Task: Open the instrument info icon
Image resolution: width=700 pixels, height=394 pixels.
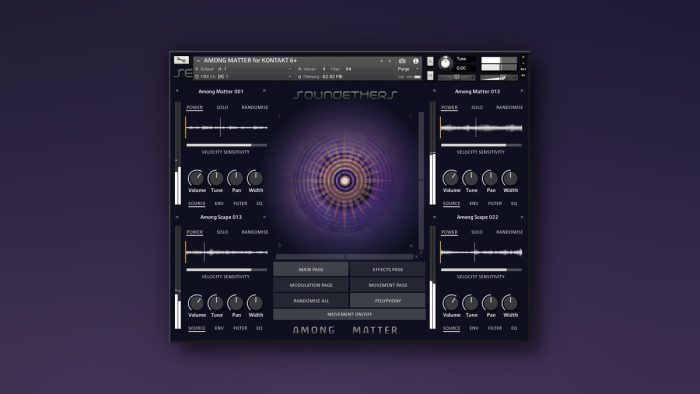Action: [416, 61]
